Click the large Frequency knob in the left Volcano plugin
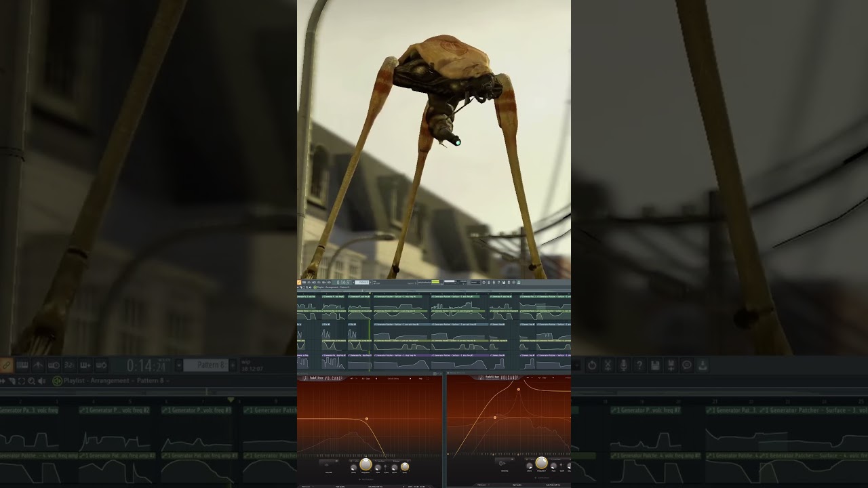Screen dimensions: 868x488 pos(366,464)
